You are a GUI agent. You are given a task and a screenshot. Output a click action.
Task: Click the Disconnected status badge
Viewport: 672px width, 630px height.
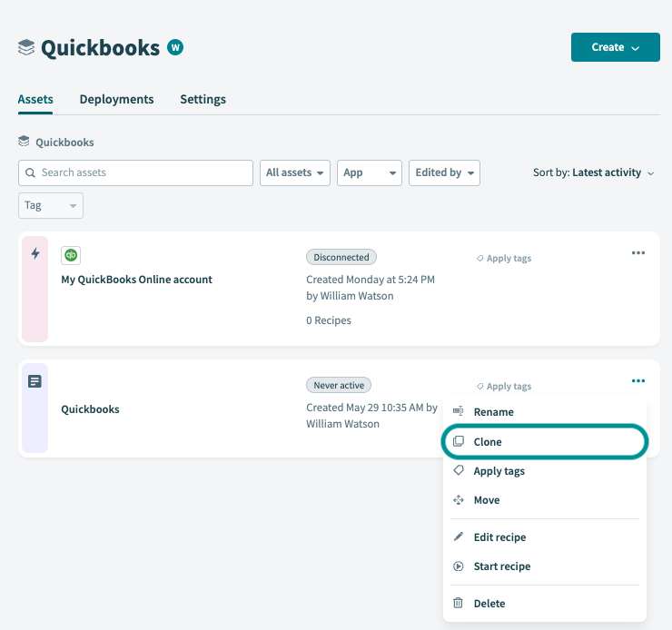coord(341,257)
